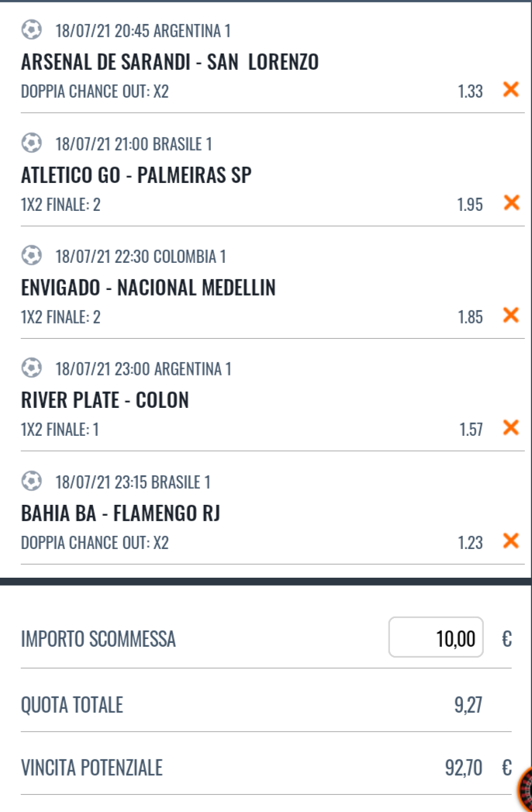Click the soccer ball icon for the 20:45 match
This screenshot has height=812, width=532.
(x=32, y=30)
